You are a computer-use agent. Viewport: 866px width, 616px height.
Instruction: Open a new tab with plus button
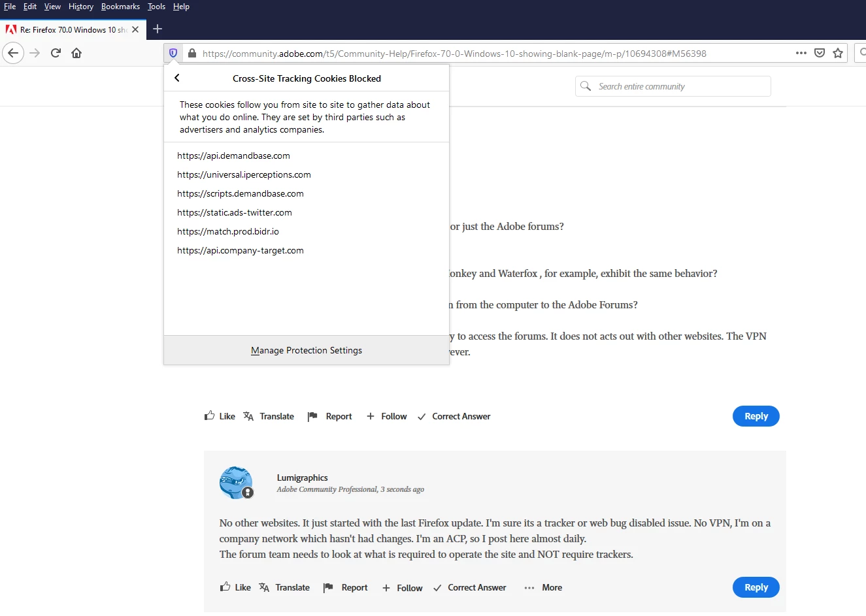158,29
